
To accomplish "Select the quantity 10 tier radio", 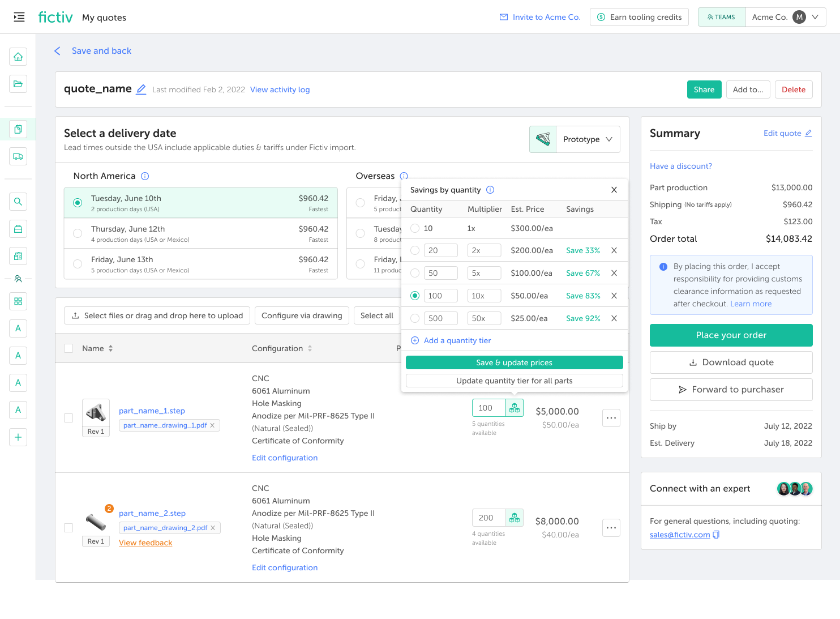I will (x=415, y=228).
